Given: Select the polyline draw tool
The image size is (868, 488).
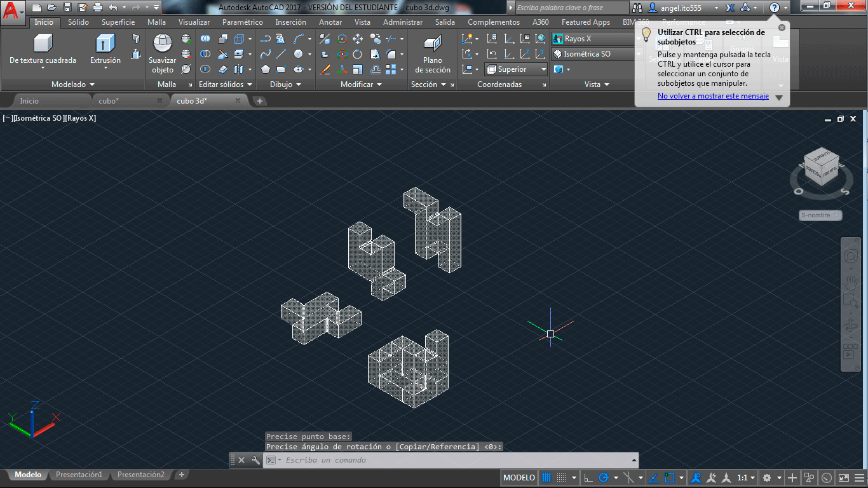Looking at the screenshot, I should (x=266, y=39).
